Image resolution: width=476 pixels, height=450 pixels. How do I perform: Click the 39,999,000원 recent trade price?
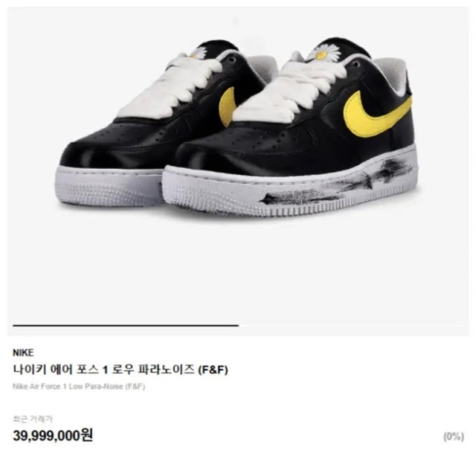(53, 435)
